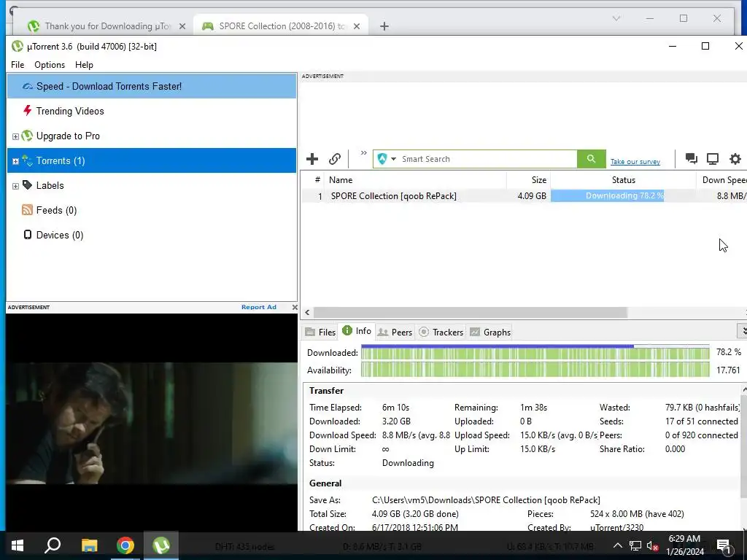Click the Downloading 78.2 % progress bar
Screen dimensions: 747x560
coord(624,195)
